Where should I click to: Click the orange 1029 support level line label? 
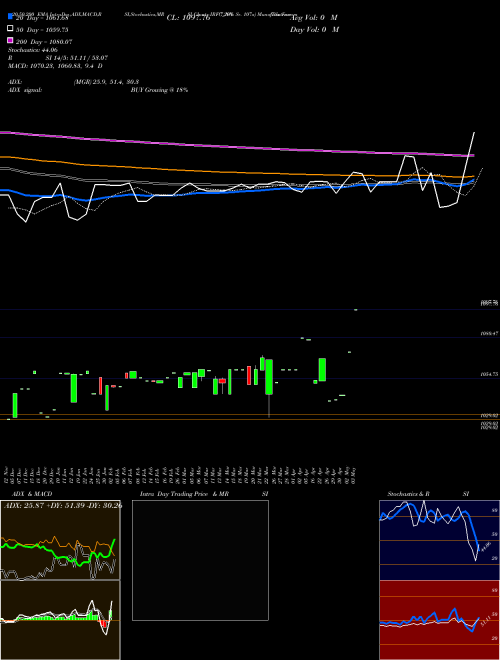489,415
